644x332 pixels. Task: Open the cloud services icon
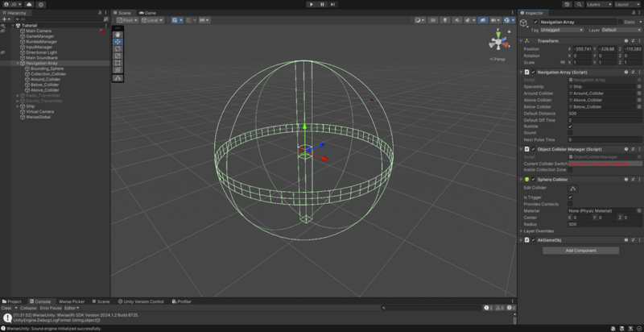point(30,5)
